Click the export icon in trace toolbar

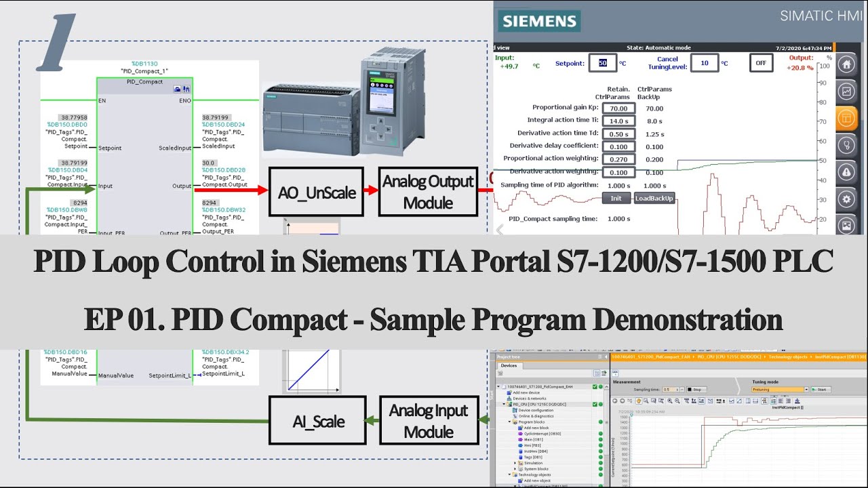tap(797, 401)
